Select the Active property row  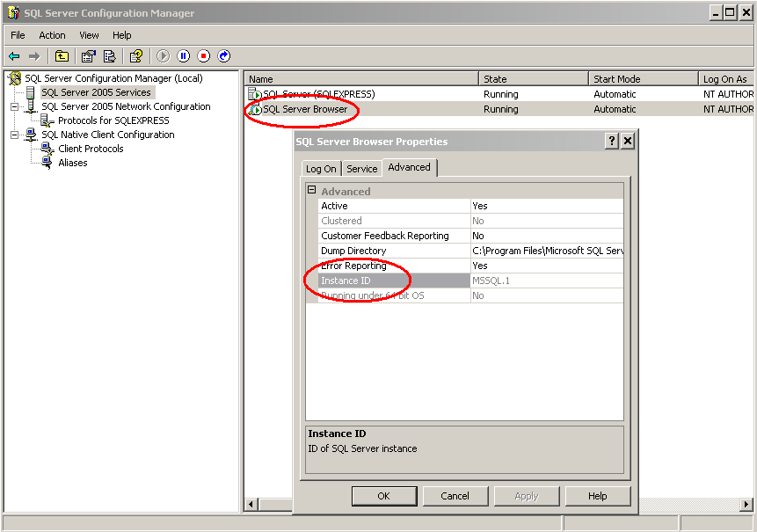(470, 206)
